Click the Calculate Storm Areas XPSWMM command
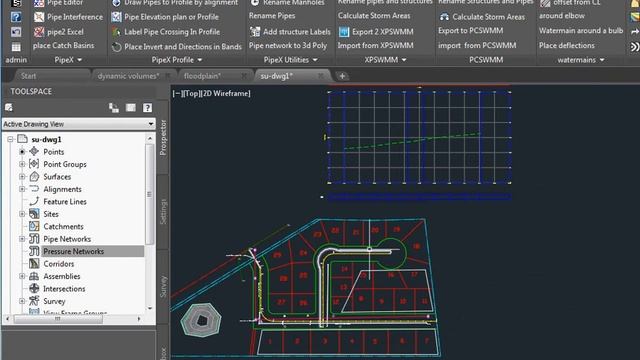This screenshot has height=360, width=640. (374, 16)
